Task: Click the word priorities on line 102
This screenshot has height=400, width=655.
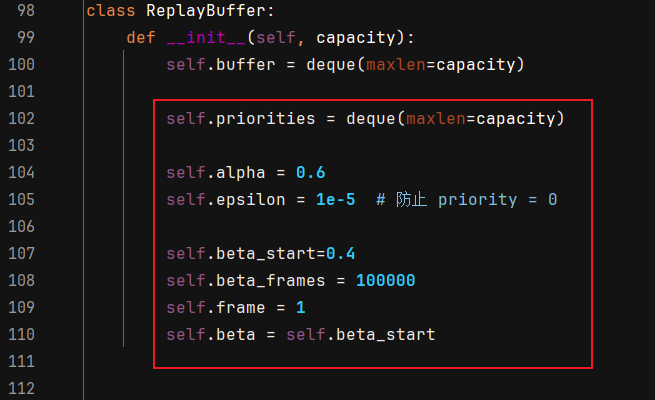Action: [x=265, y=119]
